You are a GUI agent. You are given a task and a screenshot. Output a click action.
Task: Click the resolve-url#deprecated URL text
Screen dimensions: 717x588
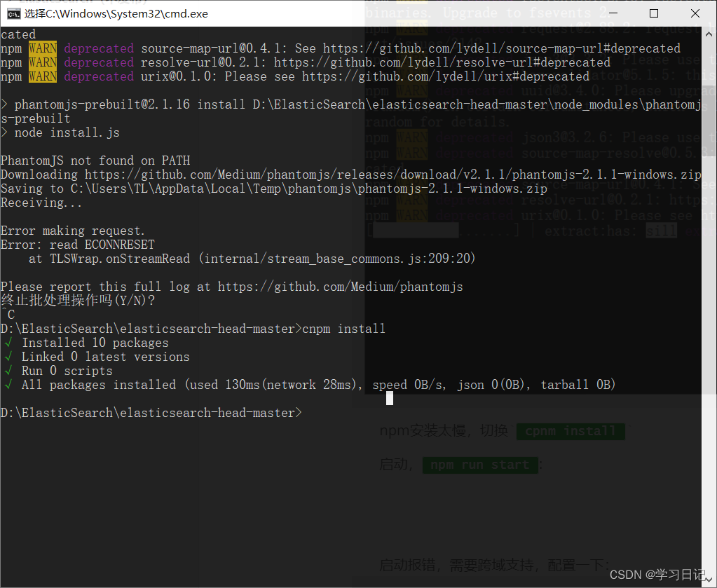click(442, 62)
